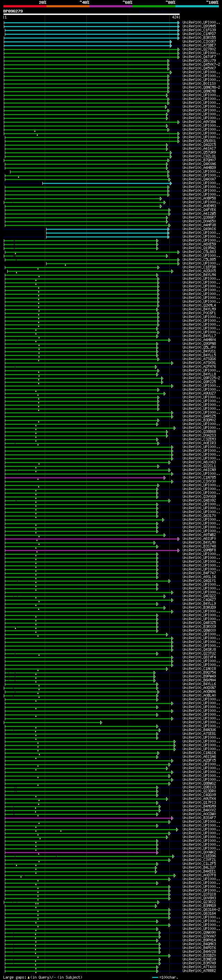The image size is (222, 980).
Task: Select the UniRef100_B4F747 hit label
Action: 199,573
